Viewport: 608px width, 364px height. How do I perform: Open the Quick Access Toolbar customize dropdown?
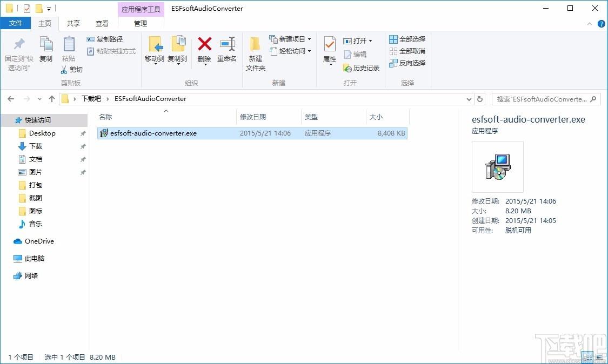[x=49, y=9]
